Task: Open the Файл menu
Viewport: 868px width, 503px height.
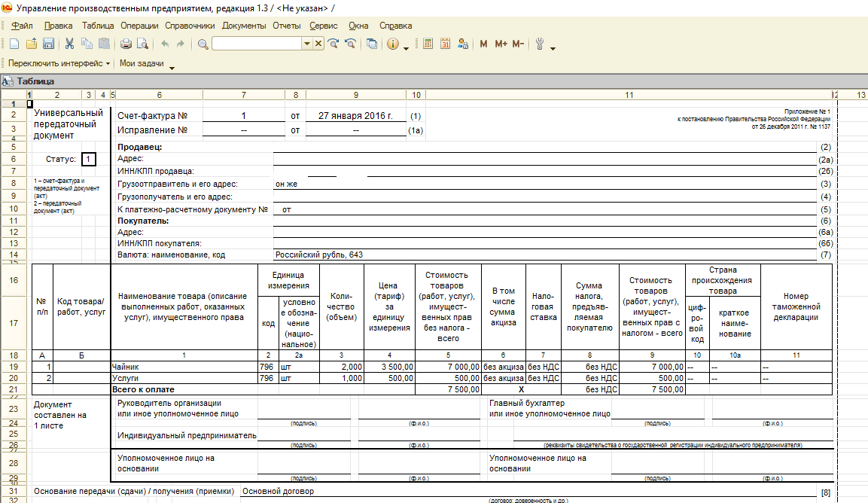Action: click(x=22, y=26)
